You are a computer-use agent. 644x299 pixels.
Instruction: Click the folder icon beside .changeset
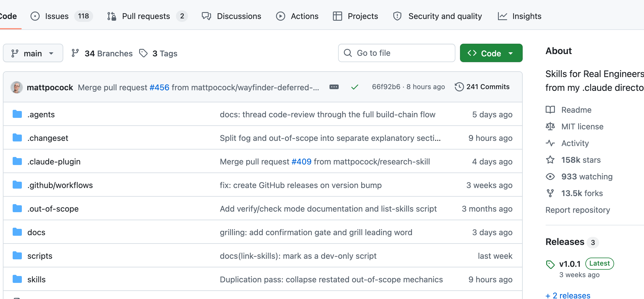pos(17,138)
